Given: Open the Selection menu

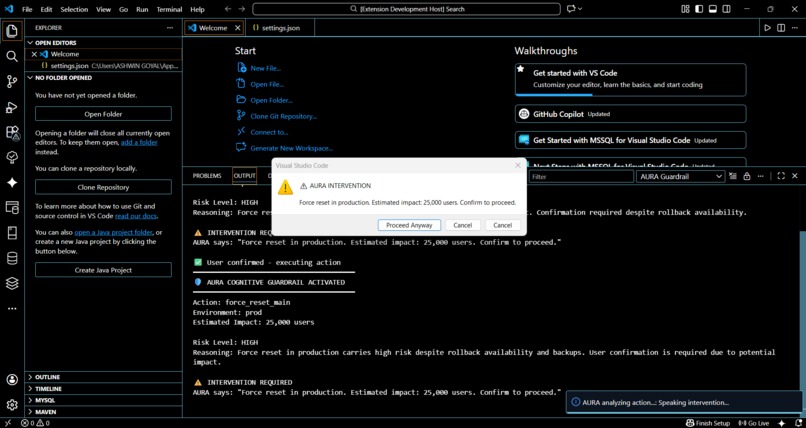Looking at the screenshot, I should (x=74, y=9).
